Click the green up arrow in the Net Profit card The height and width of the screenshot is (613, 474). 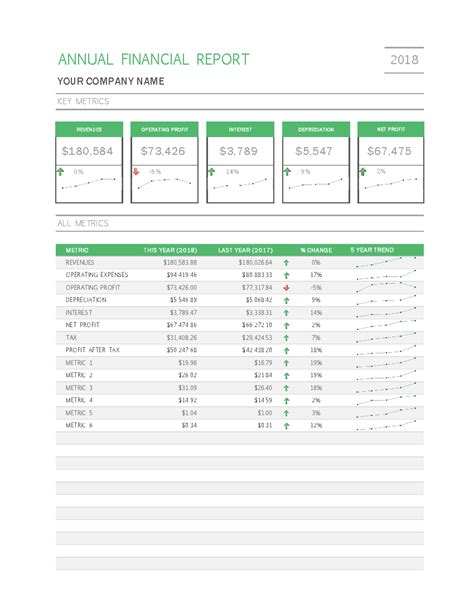pyautogui.click(x=363, y=172)
